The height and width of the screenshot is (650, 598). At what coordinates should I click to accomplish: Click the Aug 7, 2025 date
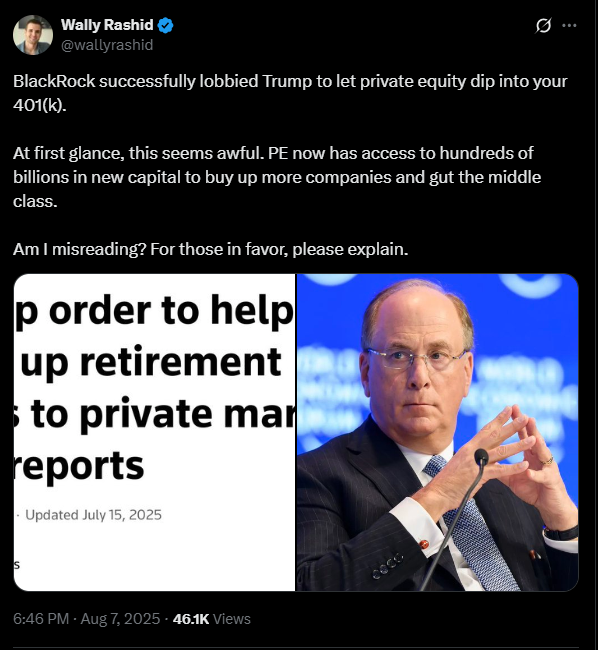[120, 618]
